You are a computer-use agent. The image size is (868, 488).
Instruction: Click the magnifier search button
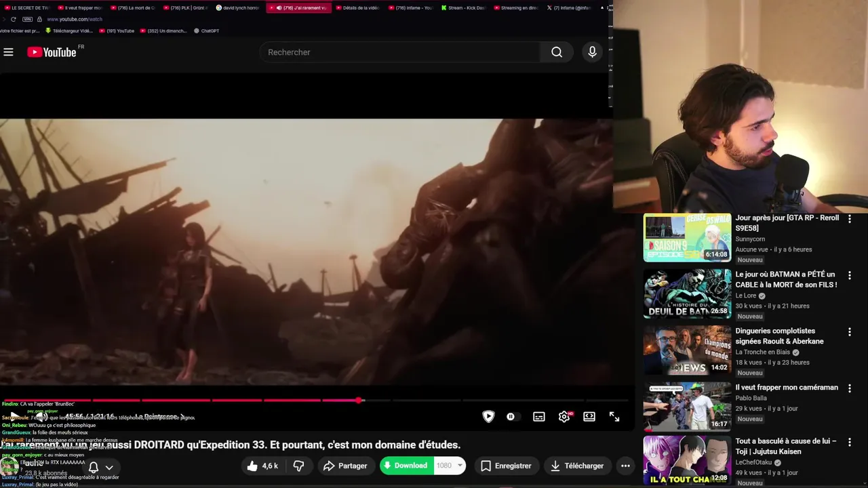click(x=557, y=52)
